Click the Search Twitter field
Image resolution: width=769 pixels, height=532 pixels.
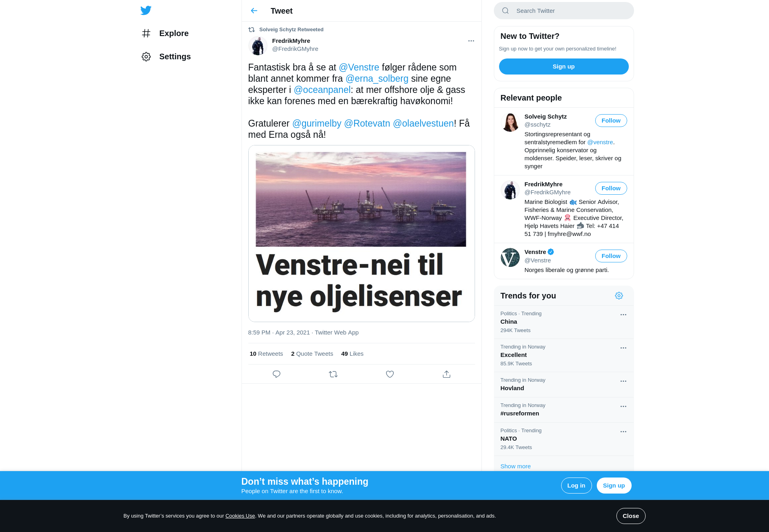tap(564, 11)
